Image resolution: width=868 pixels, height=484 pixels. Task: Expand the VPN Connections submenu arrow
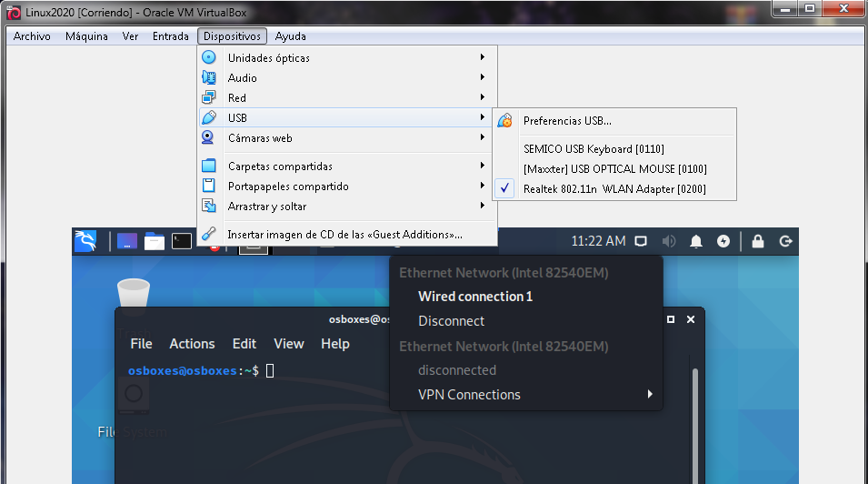pos(650,394)
